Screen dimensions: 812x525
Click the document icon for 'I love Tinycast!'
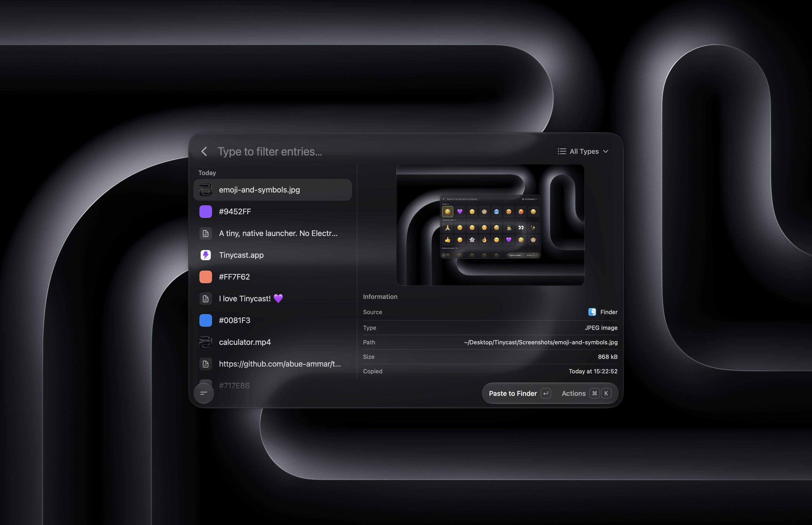click(205, 299)
